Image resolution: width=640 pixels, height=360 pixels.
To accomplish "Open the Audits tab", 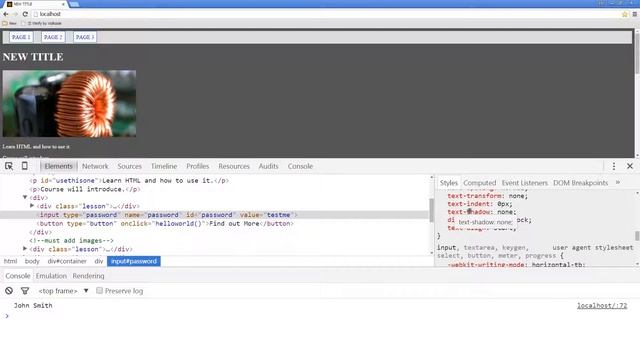I will click(x=268, y=166).
